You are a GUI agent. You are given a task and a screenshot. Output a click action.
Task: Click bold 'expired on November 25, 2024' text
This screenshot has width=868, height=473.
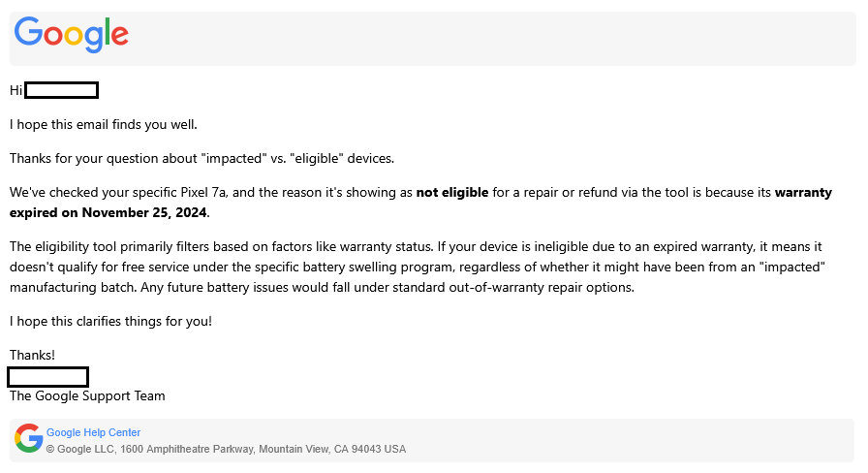tap(108, 212)
